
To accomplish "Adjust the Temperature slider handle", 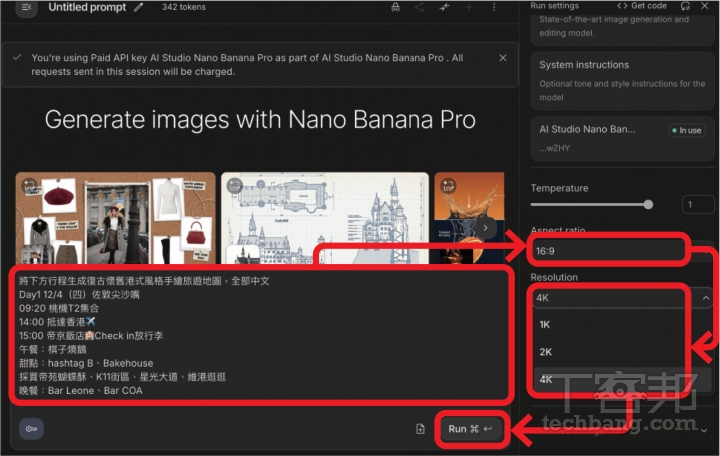I will click(x=648, y=205).
